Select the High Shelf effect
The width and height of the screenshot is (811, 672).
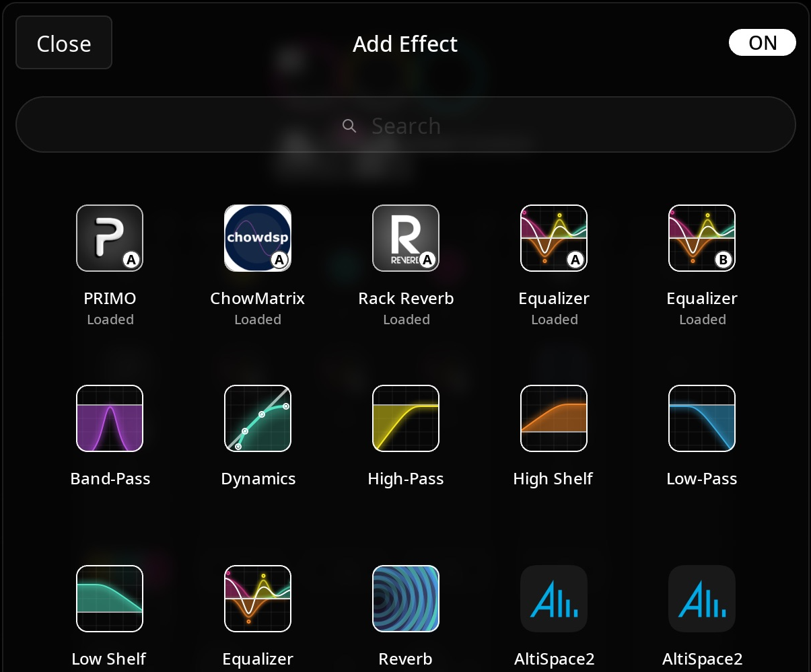tap(553, 418)
